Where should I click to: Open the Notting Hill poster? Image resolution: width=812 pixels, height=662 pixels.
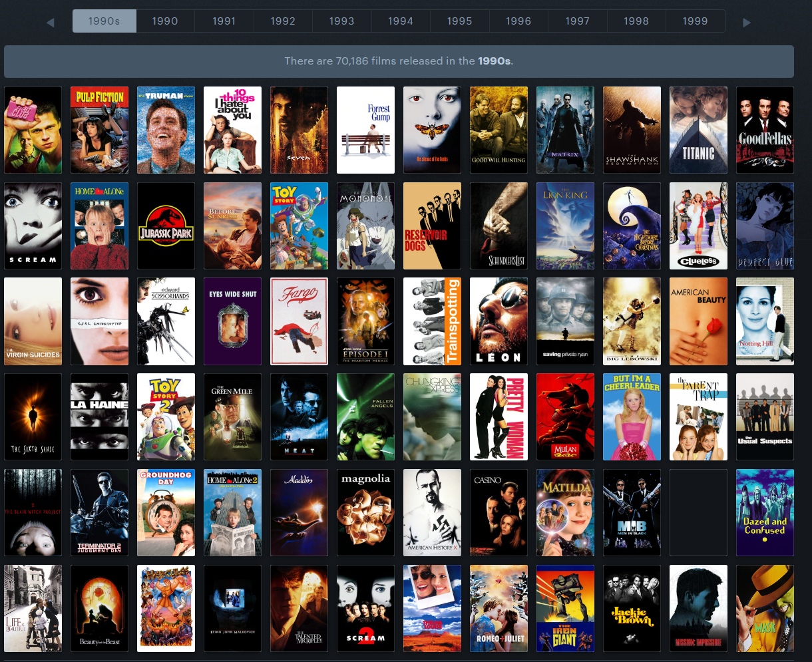765,321
